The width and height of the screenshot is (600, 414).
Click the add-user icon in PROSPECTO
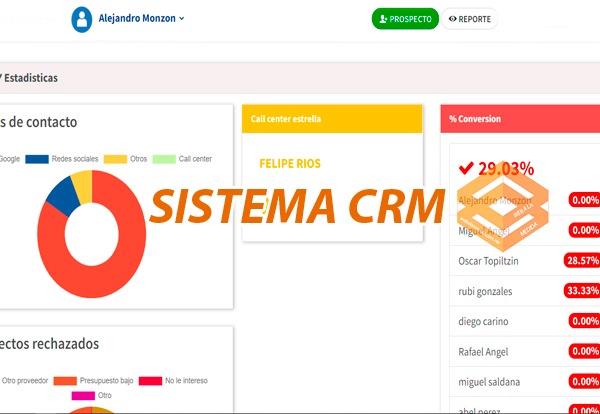tap(384, 19)
